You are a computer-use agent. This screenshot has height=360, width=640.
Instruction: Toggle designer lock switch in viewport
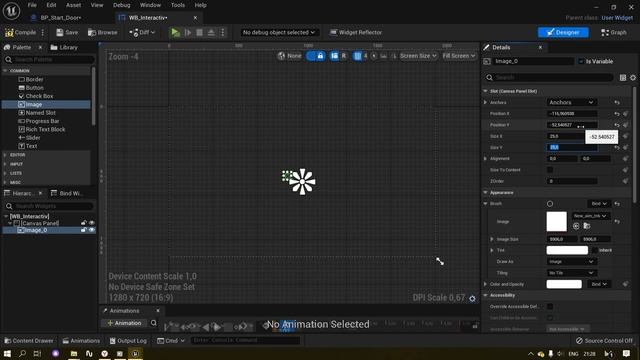316,56
